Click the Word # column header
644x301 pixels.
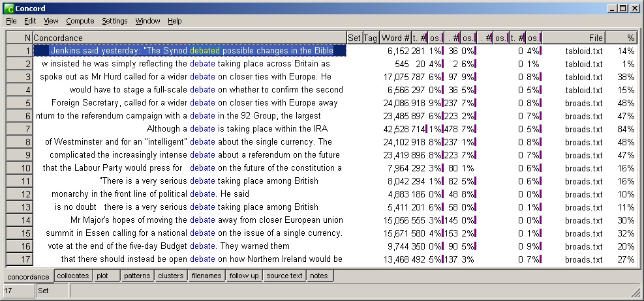395,38
